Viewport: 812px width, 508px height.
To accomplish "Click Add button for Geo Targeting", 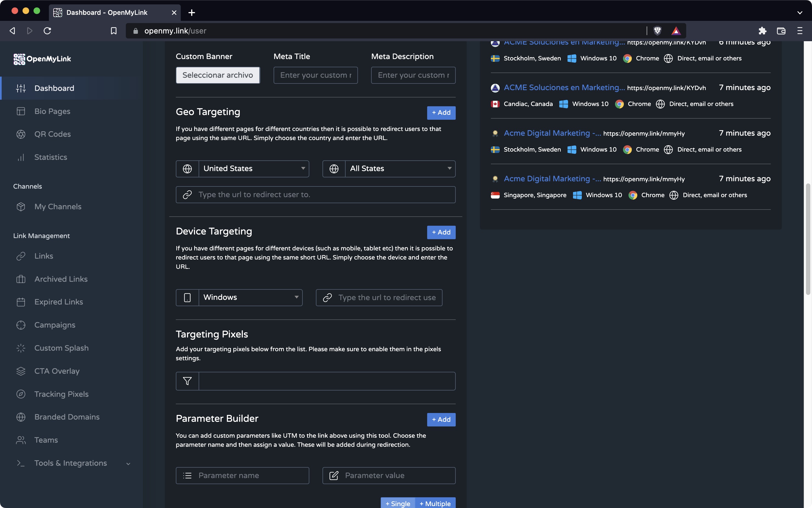I will [441, 113].
